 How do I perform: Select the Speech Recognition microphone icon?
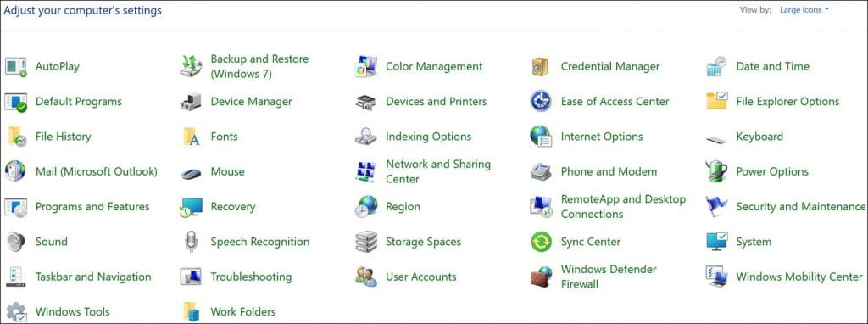(191, 242)
